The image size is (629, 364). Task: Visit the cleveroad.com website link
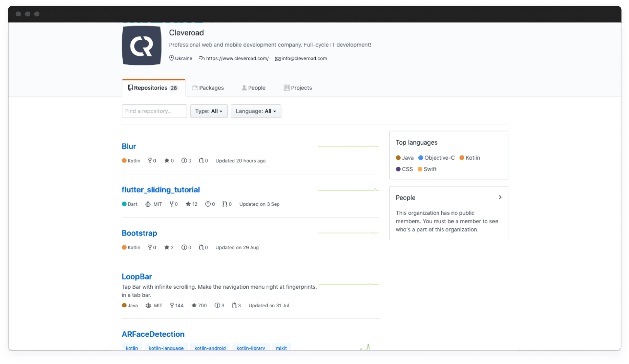pos(237,58)
